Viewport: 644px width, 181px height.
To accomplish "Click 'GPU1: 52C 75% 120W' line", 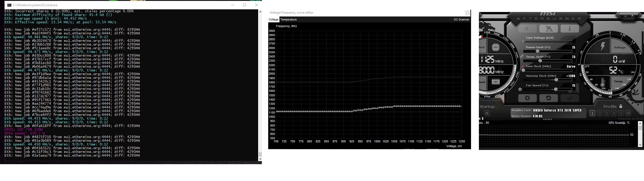I will point(24,129).
